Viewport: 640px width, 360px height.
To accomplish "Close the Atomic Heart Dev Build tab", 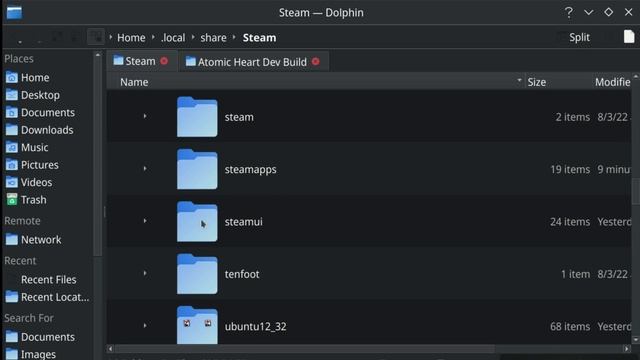I will 316,62.
